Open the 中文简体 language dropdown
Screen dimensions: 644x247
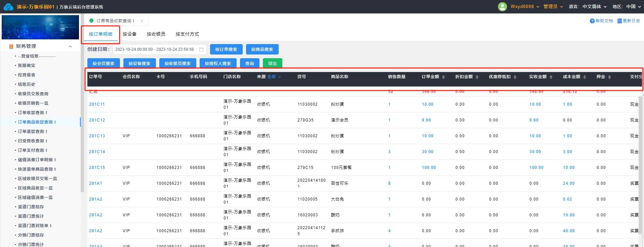click(x=595, y=7)
